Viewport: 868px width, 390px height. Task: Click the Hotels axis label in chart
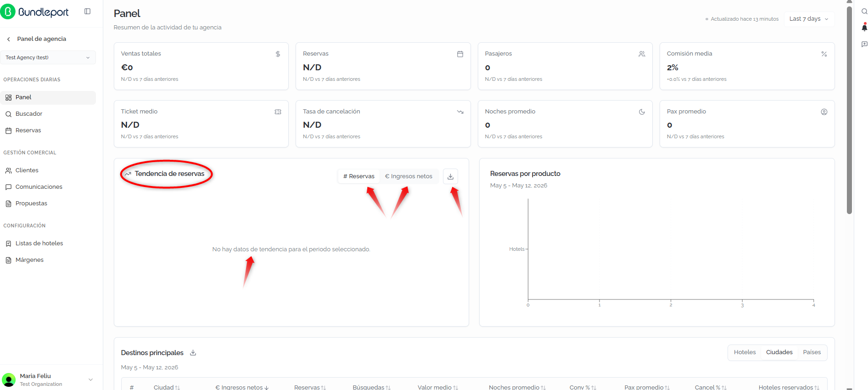pos(516,249)
